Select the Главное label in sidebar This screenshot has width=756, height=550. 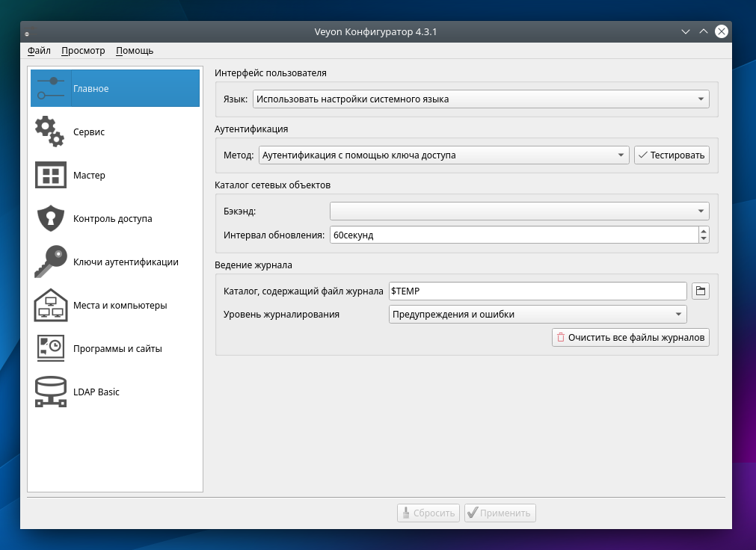click(91, 89)
